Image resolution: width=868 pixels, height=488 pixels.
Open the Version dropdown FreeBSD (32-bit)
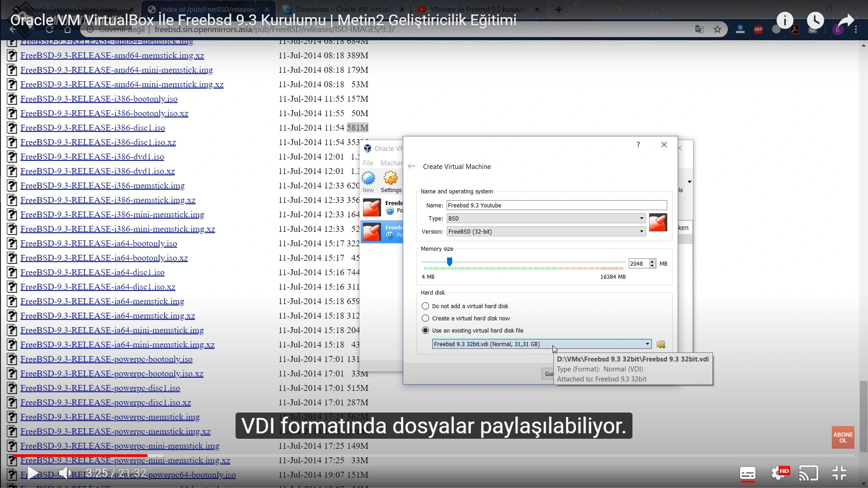(x=546, y=231)
